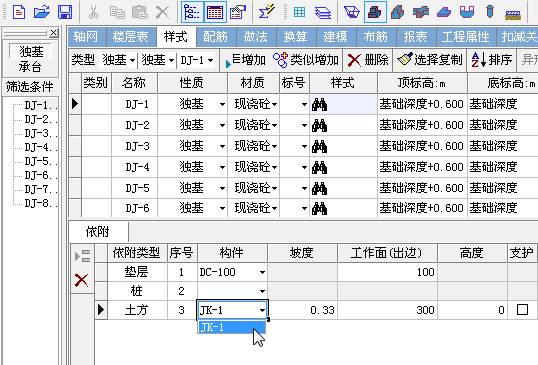Select the highlighted isolated footing icon

(x=375, y=12)
